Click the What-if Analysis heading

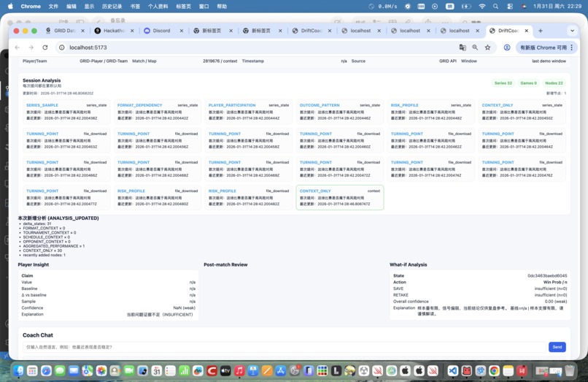(408, 264)
